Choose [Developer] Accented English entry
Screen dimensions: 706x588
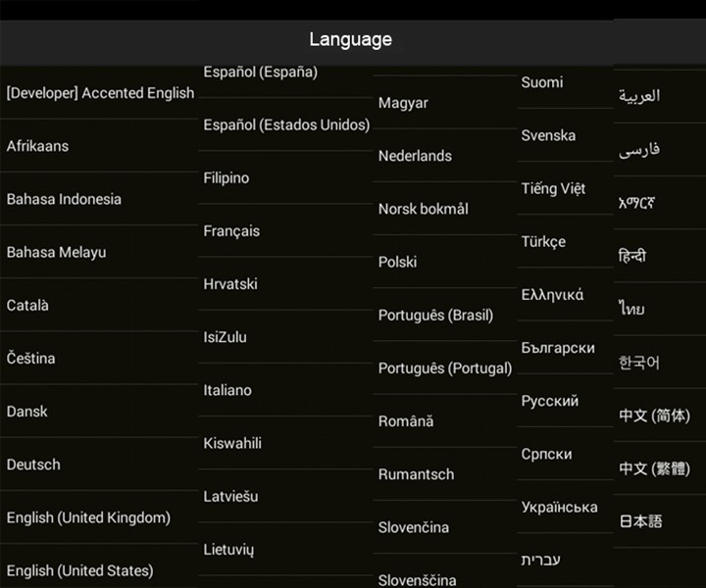tap(100, 93)
